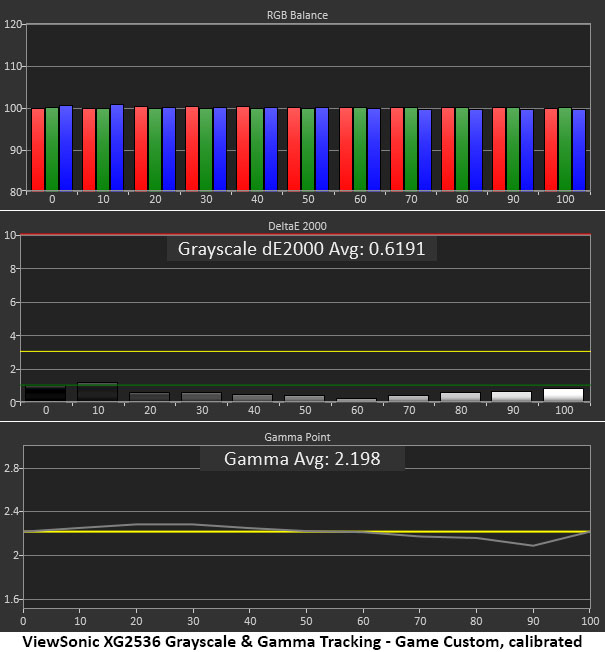The width and height of the screenshot is (605, 652).
Task: Click the 6 y-axis label on DeltaE chart
Action: (13, 302)
